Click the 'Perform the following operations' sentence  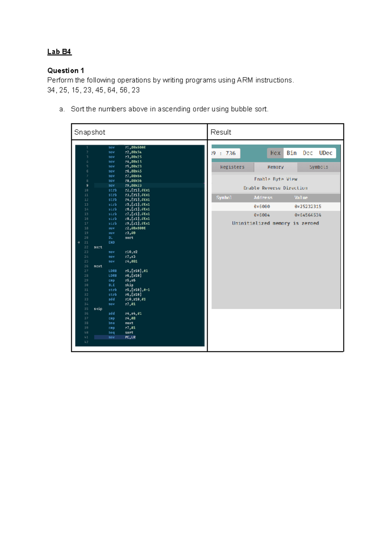[x=171, y=80]
